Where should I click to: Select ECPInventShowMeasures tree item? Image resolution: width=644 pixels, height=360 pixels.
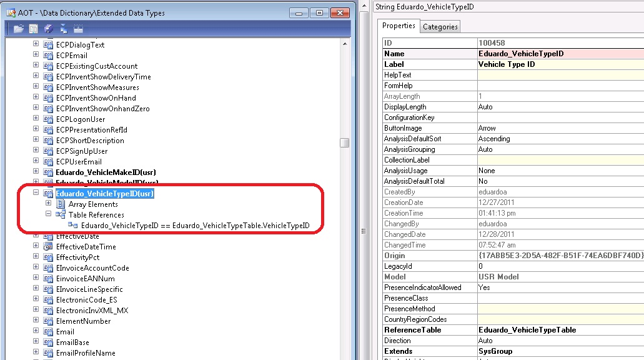pyautogui.click(x=97, y=87)
